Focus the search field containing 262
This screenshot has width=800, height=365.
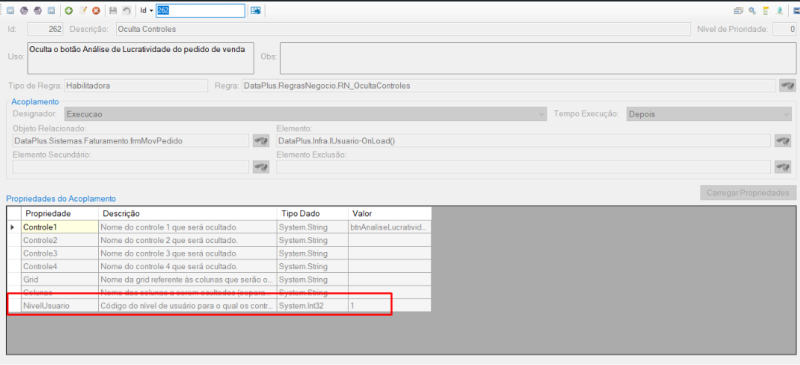coord(200,11)
